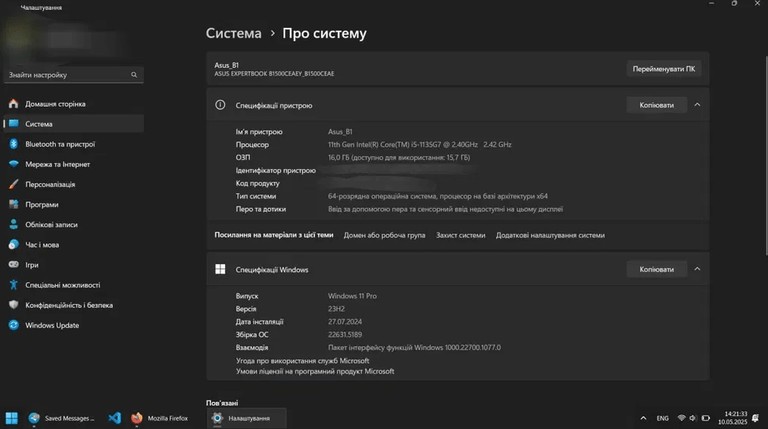Open Конфіденційність і безпека shield item
Screen dimensions: 768x429
[x=73, y=305]
